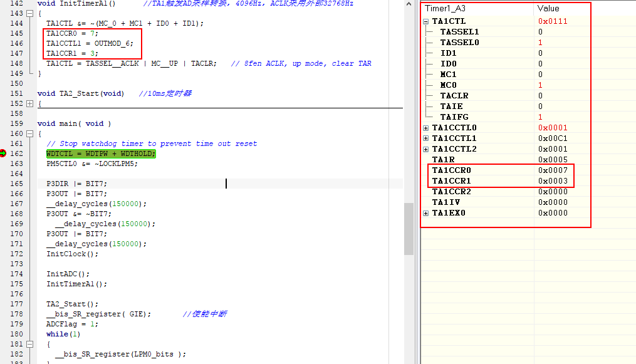Click the TA1CCR2 register name
This screenshot has height=364, width=636.
point(451,191)
